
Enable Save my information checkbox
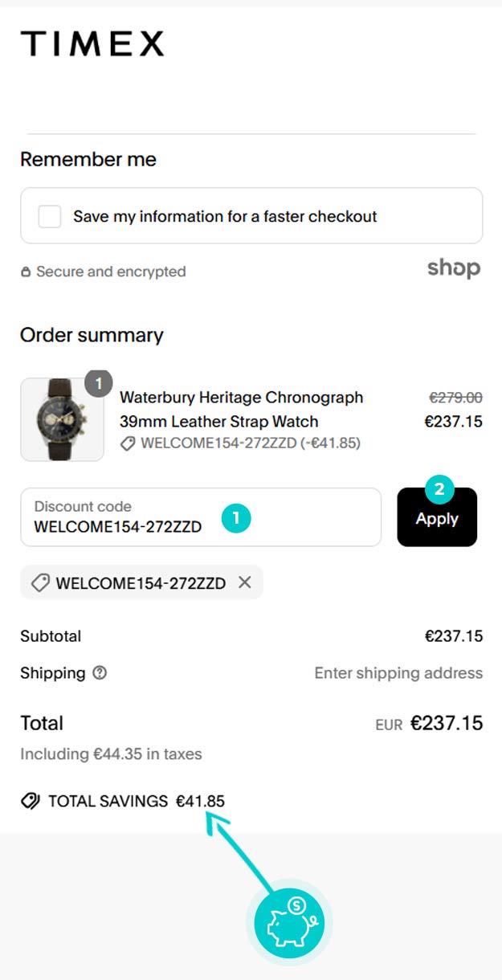click(50, 216)
